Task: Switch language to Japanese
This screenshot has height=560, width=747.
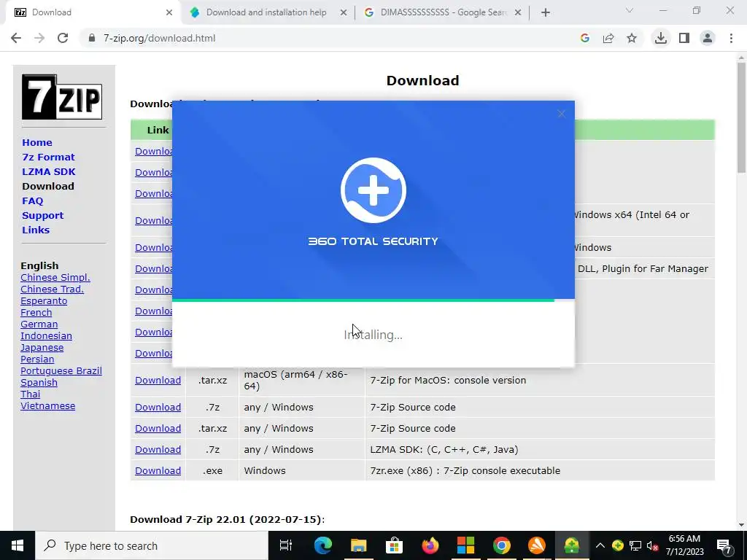Action: (x=42, y=348)
